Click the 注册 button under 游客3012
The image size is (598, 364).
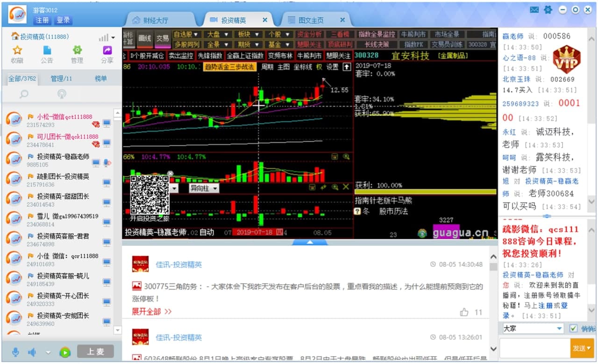43,20
